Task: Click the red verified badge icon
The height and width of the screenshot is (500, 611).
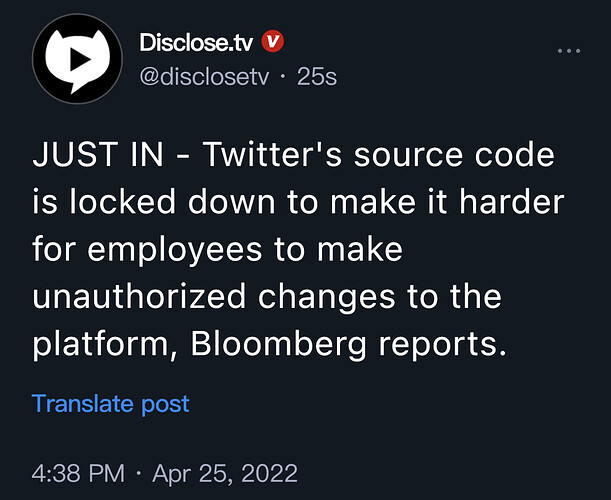Action: click(x=272, y=42)
